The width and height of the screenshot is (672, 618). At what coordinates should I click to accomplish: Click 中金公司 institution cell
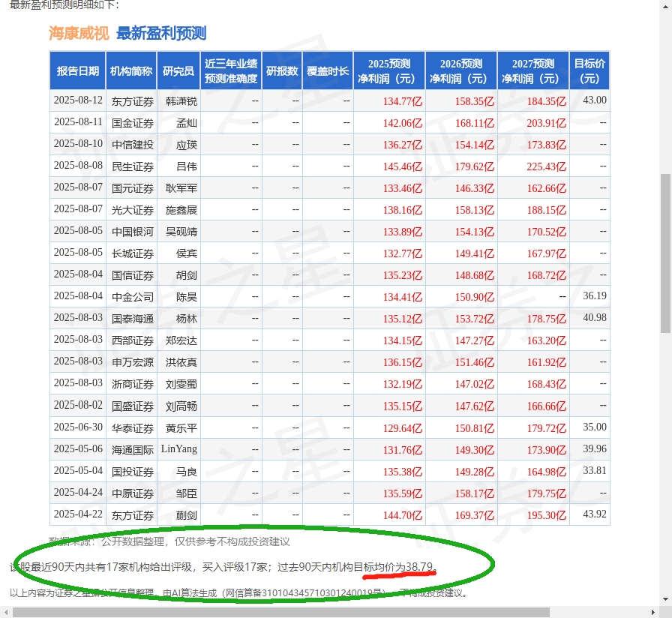tap(133, 297)
